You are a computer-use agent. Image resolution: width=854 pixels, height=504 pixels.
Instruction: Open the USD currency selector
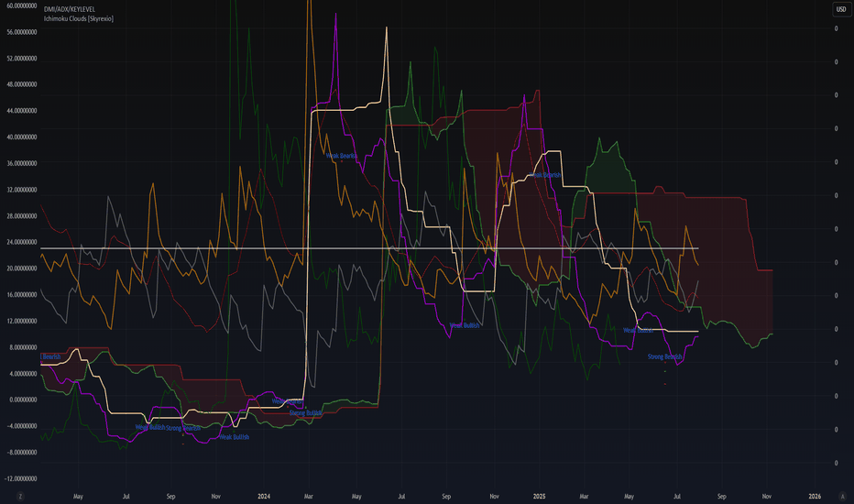point(841,9)
